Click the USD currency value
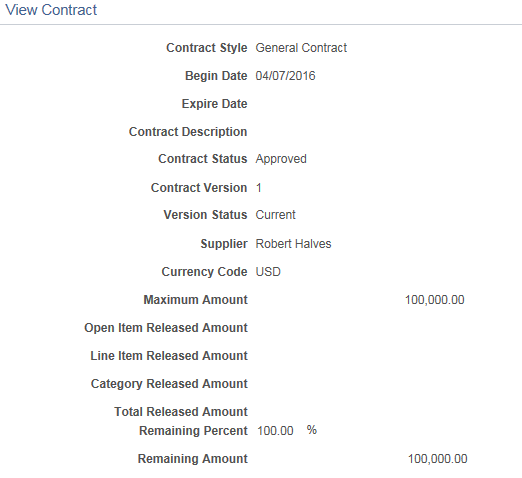Viewport: 522px width, 478px height. pos(268,272)
